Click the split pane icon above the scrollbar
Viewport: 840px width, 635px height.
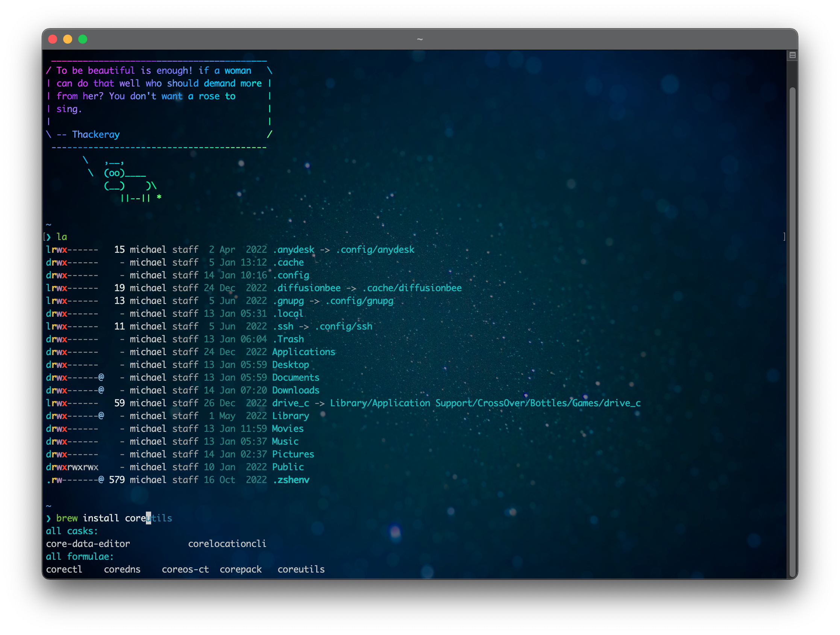[x=792, y=55]
